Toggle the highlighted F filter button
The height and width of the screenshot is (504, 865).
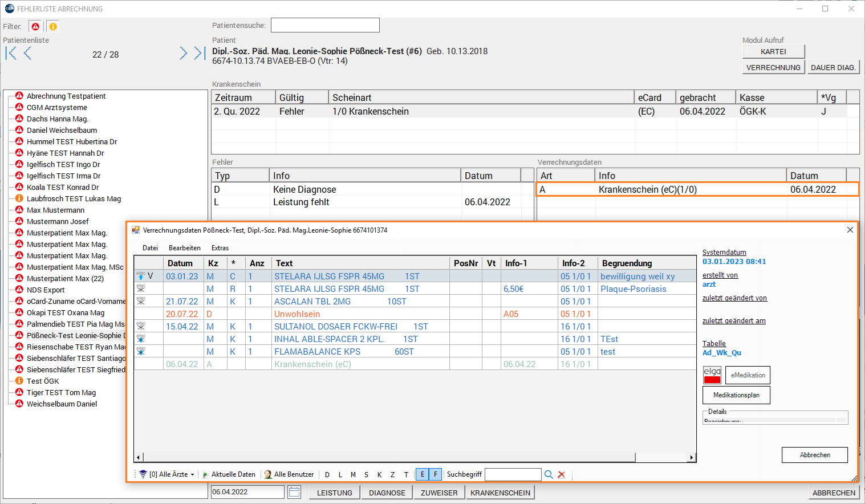(436, 474)
